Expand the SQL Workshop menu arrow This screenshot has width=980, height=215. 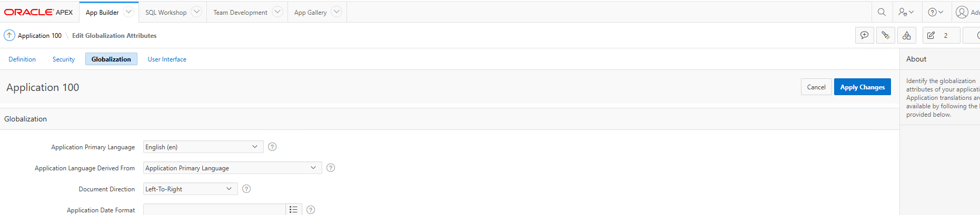tap(196, 12)
